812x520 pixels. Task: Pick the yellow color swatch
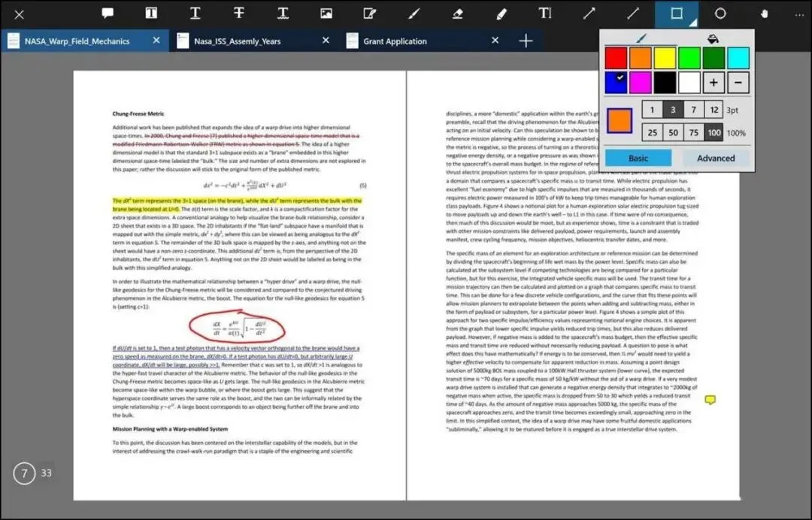pos(665,58)
